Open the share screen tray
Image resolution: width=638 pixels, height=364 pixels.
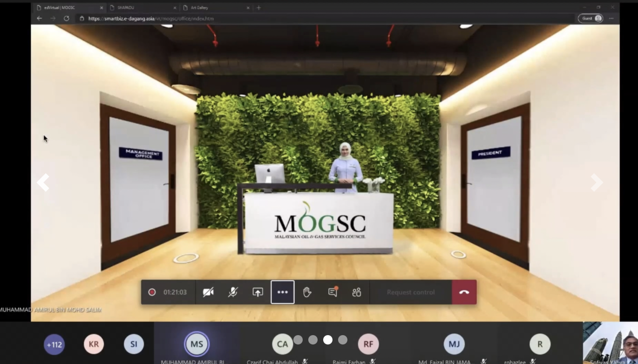click(258, 292)
